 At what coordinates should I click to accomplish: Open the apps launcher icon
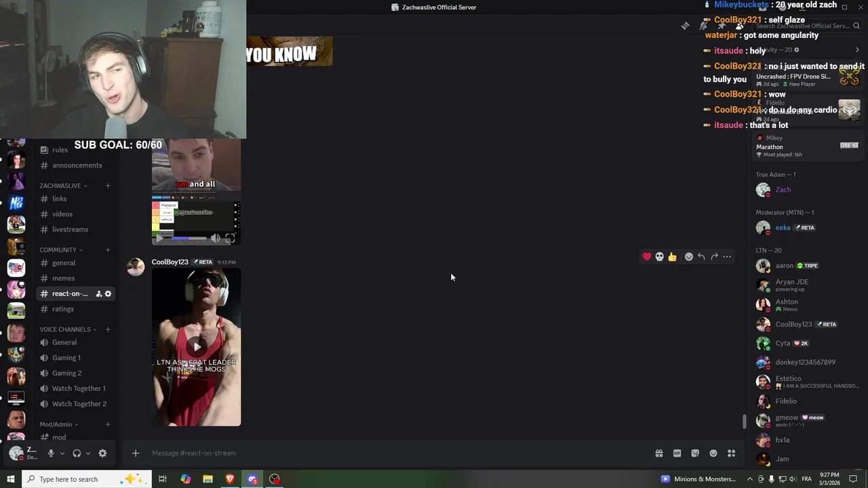[x=732, y=453]
